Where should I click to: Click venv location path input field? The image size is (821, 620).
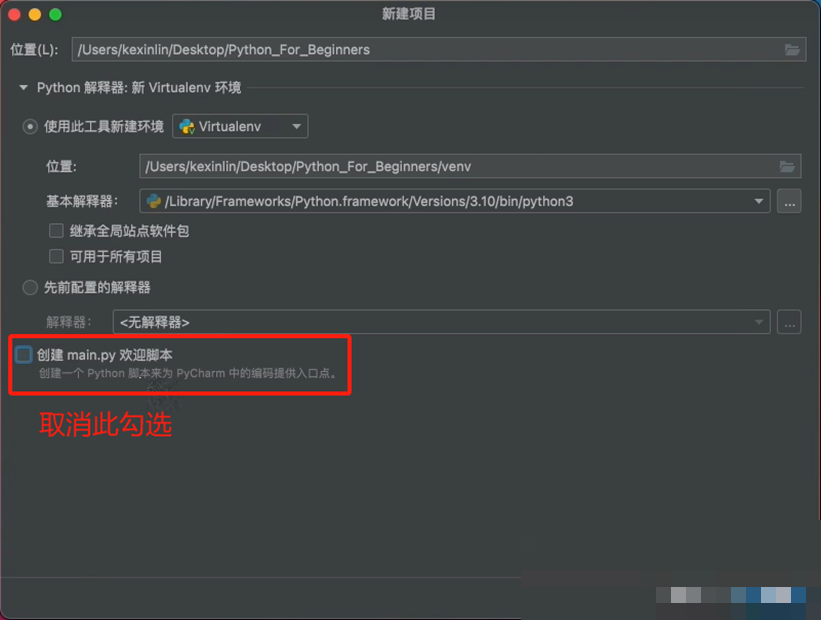coord(470,167)
